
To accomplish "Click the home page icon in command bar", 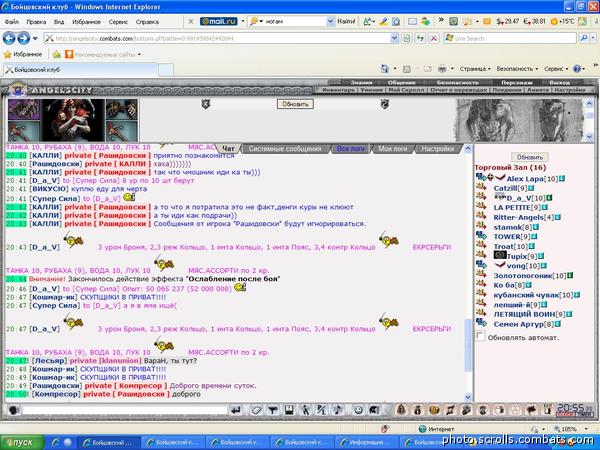I will coord(384,69).
